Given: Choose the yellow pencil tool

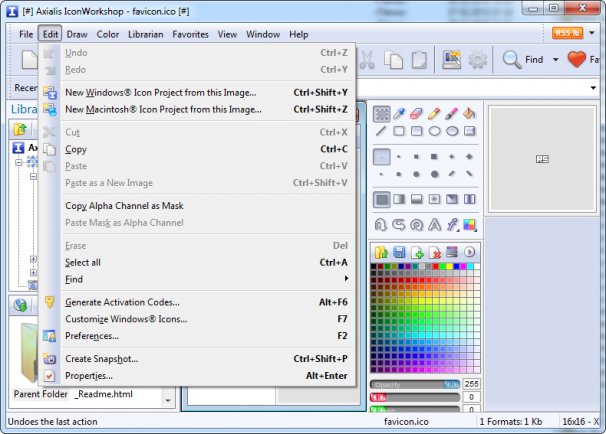Looking at the screenshot, I should [434, 114].
